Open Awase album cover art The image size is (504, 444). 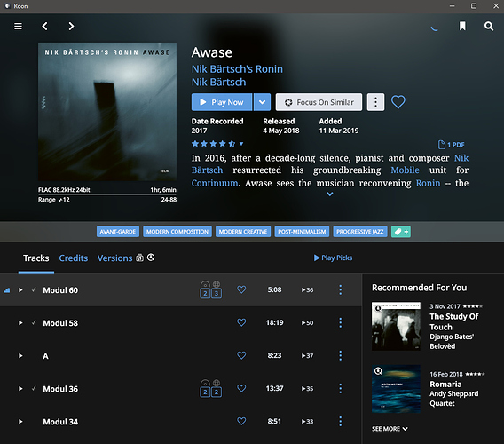click(107, 112)
